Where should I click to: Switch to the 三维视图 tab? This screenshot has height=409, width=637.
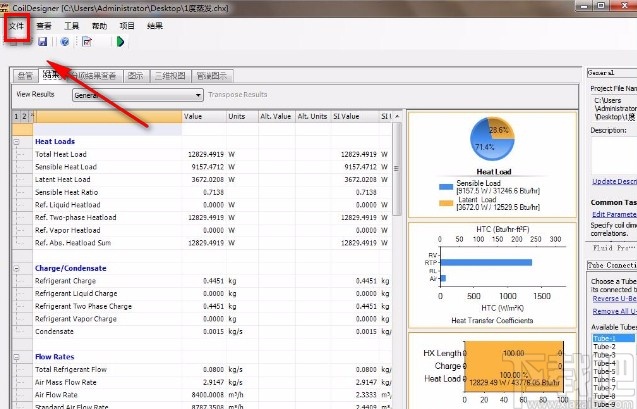(170, 76)
